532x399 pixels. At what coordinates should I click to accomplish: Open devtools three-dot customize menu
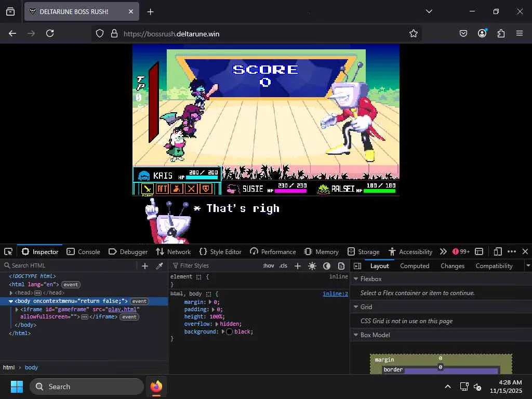pyautogui.click(x=512, y=252)
